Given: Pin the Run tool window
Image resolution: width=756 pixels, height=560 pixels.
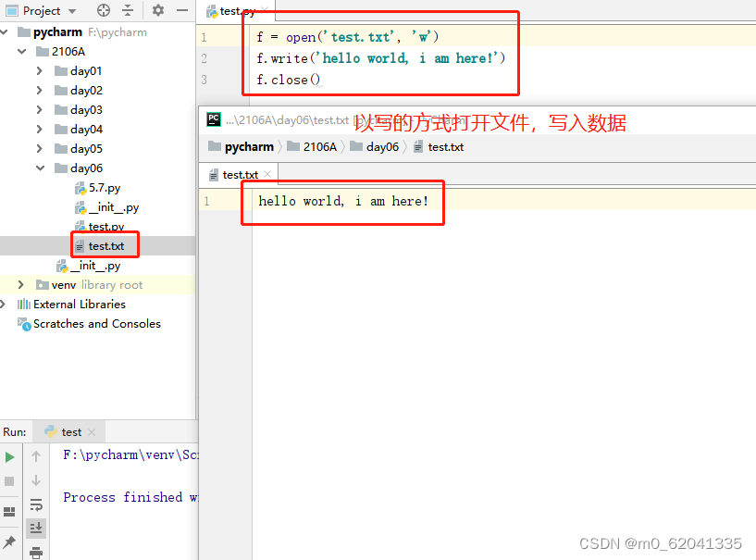Looking at the screenshot, I should point(9,541).
